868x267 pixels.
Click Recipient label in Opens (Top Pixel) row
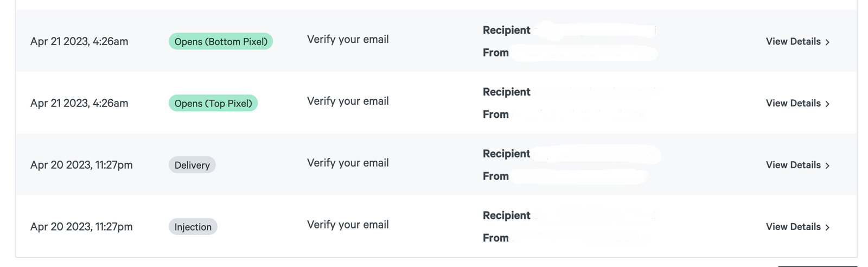[x=507, y=92]
